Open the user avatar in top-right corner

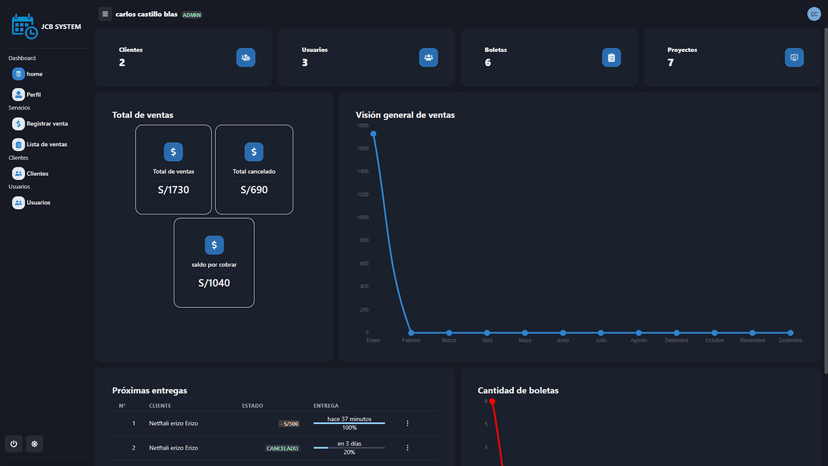click(x=814, y=14)
